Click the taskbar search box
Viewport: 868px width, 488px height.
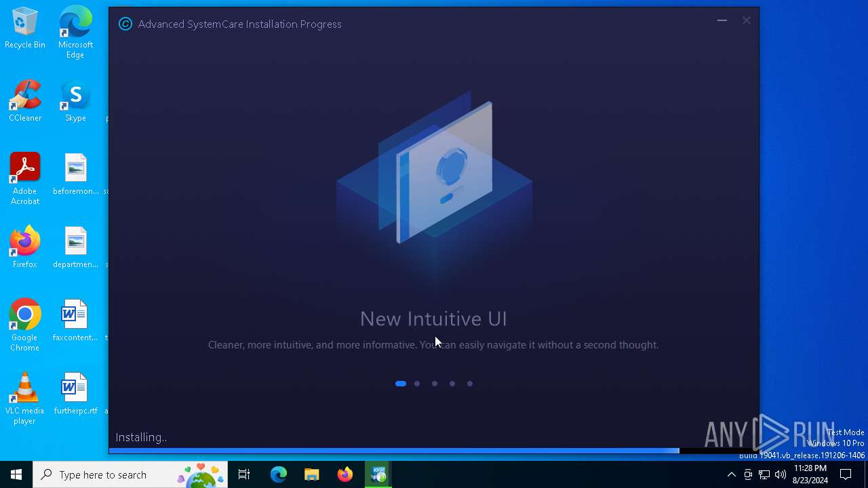pos(130,474)
